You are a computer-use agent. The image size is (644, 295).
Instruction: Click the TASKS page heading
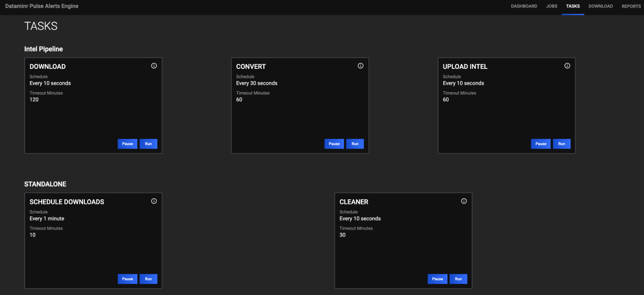(41, 26)
